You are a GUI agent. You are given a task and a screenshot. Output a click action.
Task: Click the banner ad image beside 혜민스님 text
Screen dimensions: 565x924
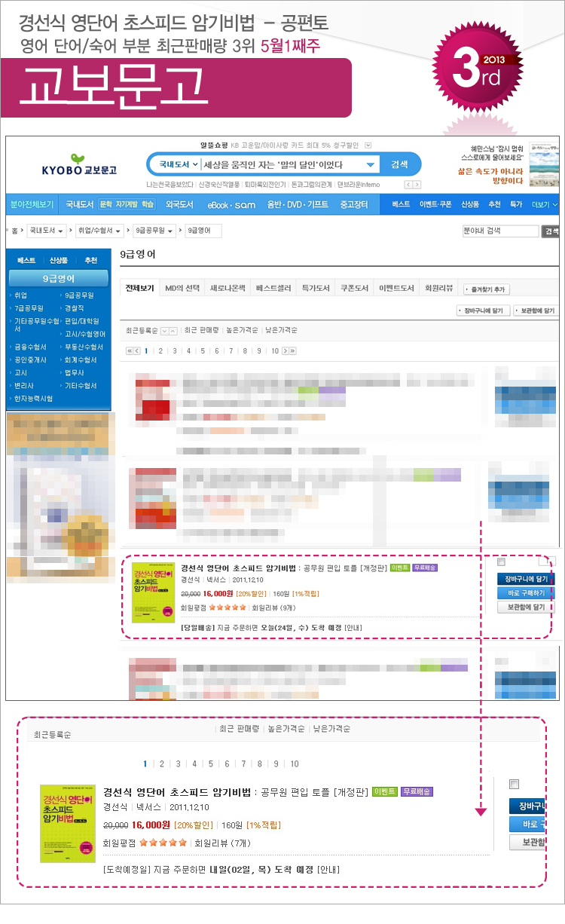tap(543, 165)
